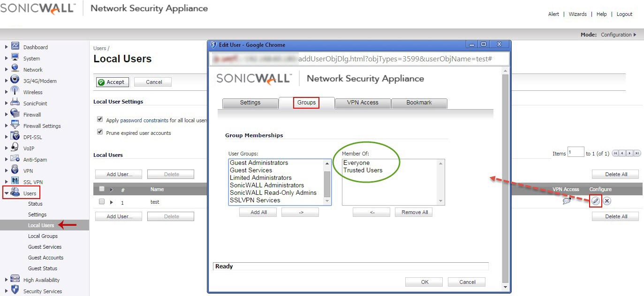Screen dimensions: 644x296
Task: Click the VPN Access comment icon for test
Action: tap(567, 201)
